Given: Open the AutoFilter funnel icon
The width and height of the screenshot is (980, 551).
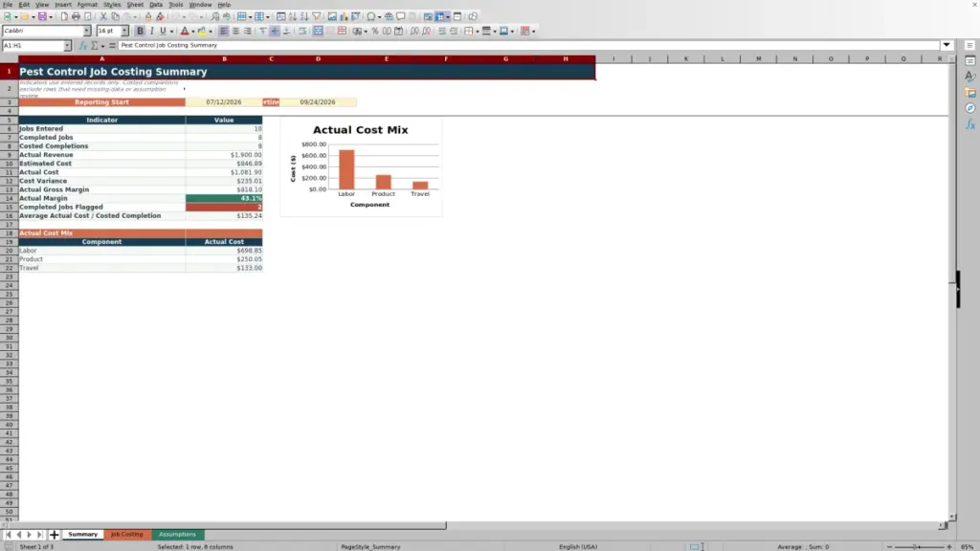Looking at the screenshot, I should point(317,16).
